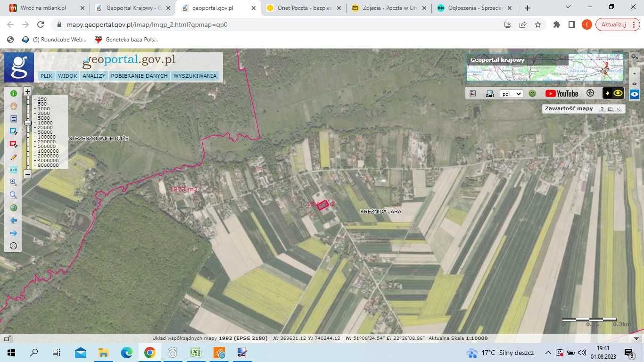Open the gears settings icon

pos(635,57)
